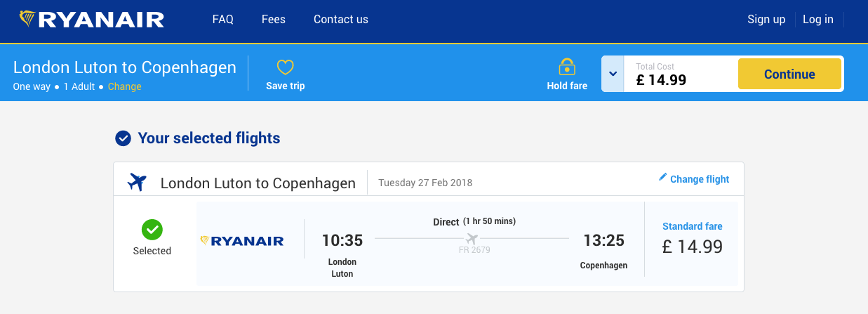868x314 pixels.
Task: Click the heart Save trip icon
Action: (285, 68)
